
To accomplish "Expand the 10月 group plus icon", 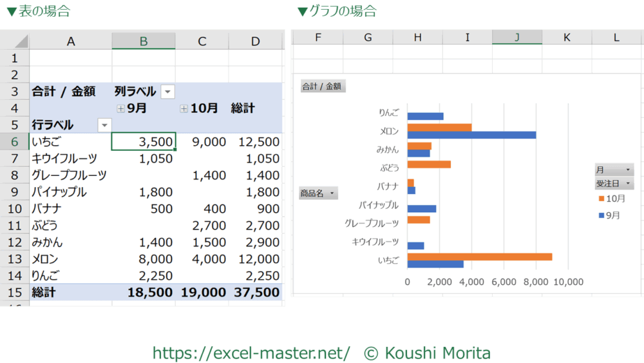I will point(184,109).
